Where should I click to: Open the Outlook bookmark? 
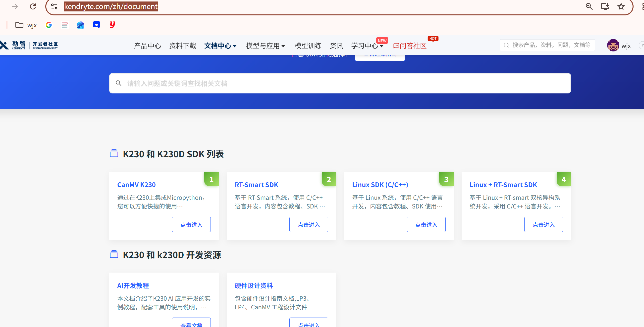coord(81,25)
